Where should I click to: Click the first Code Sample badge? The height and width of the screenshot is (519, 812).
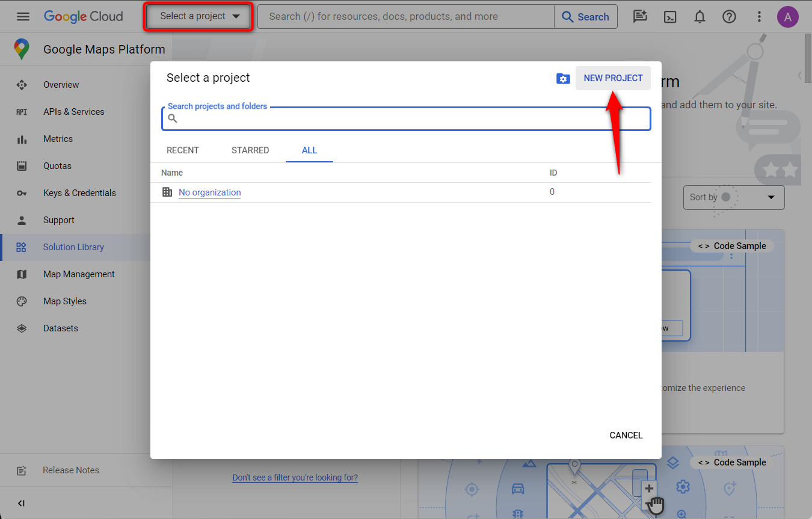(x=731, y=246)
